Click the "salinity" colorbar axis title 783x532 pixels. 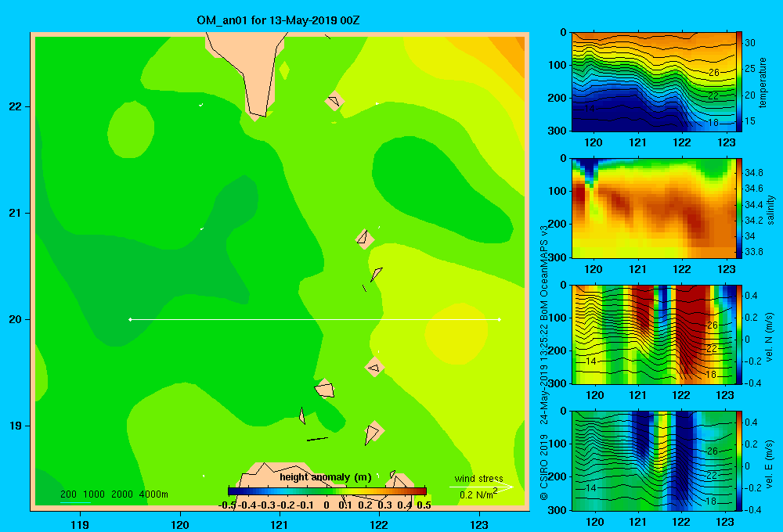pyautogui.click(x=770, y=210)
